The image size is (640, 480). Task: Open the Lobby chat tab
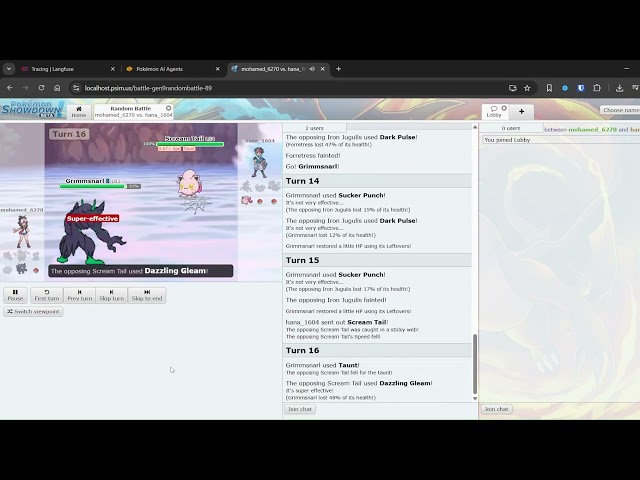pos(494,111)
